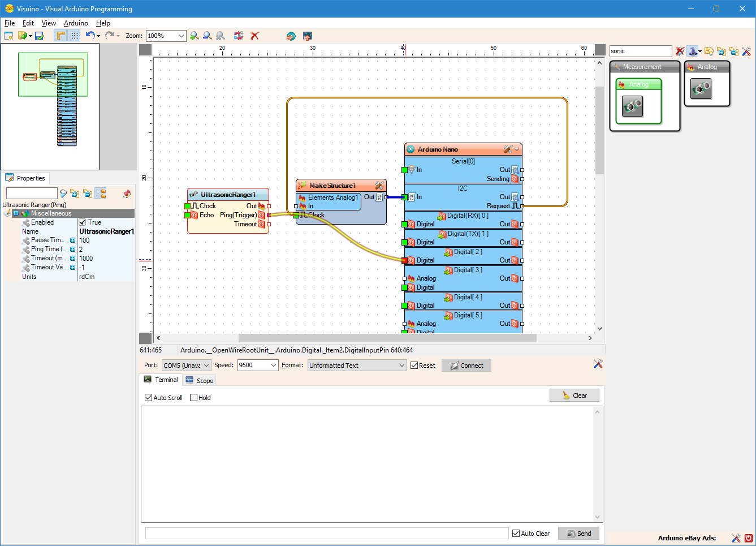Screen dimensions: 756x546
Task: Click the red power icon near eBay Ads
Action: [x=749, y=538]
